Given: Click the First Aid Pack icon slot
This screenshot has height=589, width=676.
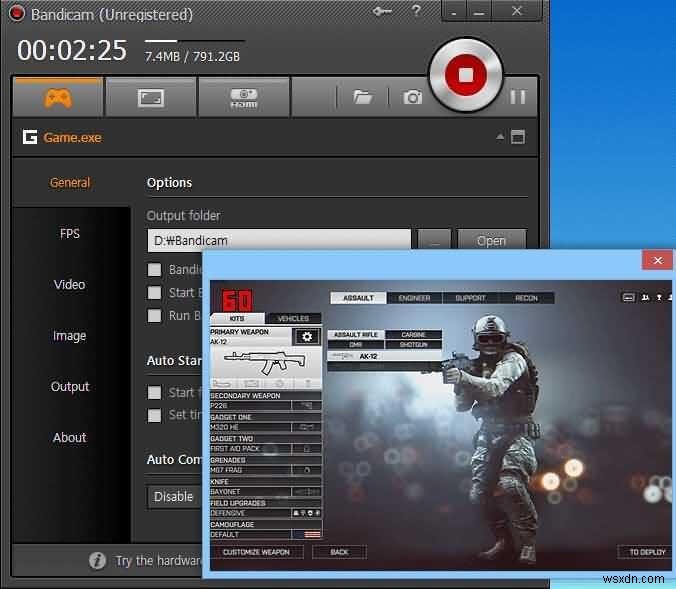Looking at the screenshot, I should pos(307,448).
